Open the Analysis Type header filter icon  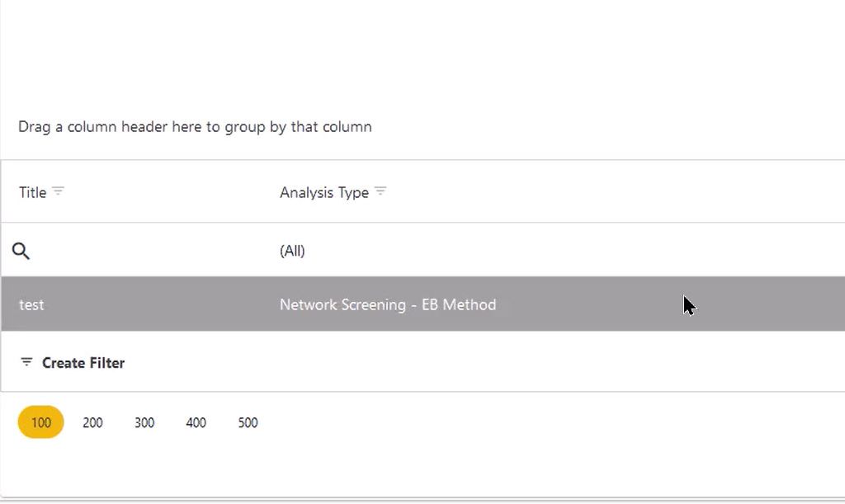[x=380, y=191]
